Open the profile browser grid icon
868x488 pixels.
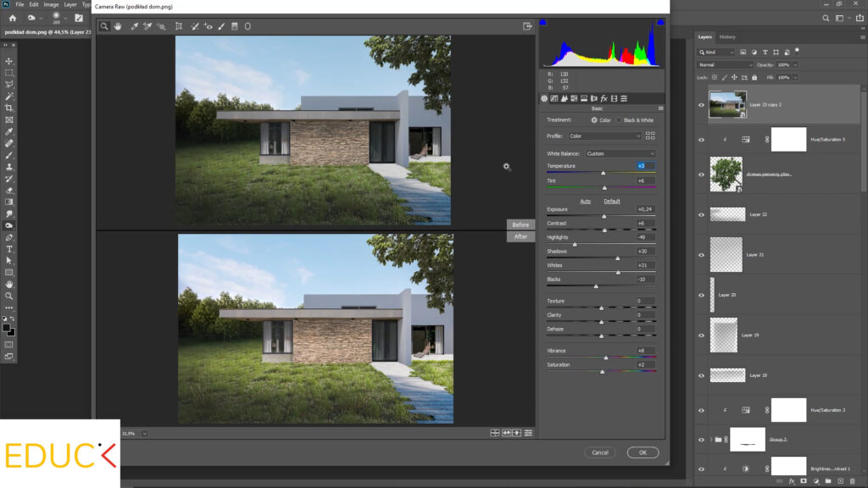(650, 136)
